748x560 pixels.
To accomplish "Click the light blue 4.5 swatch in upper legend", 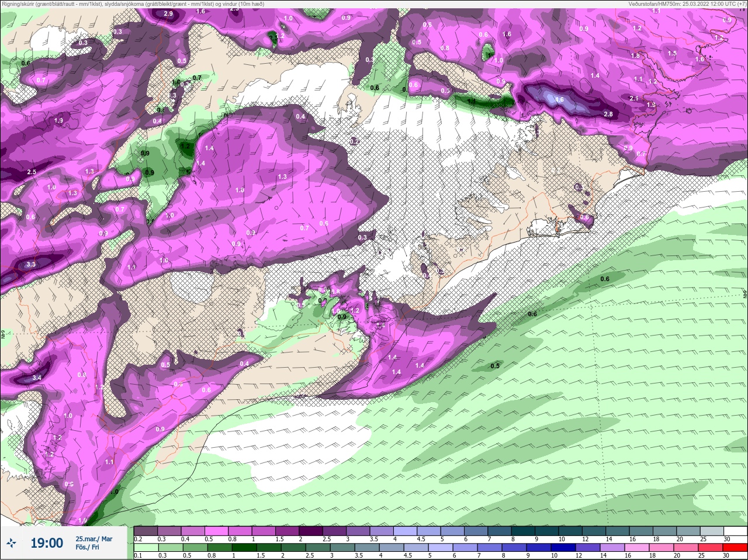I will click(x=430, y=531).
